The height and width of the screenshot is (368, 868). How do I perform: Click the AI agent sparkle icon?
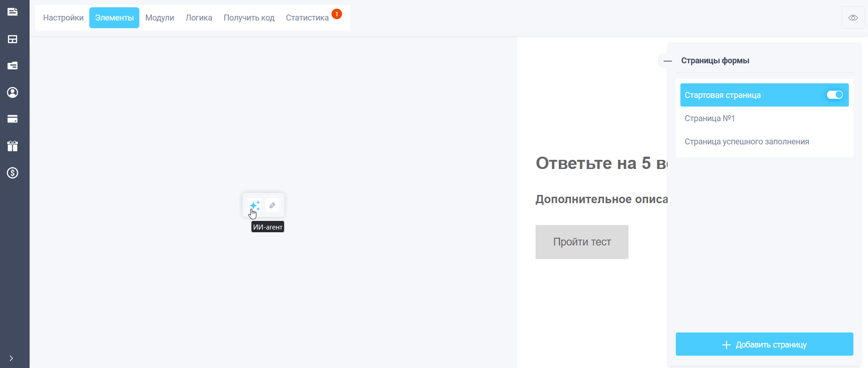point(255,205)
